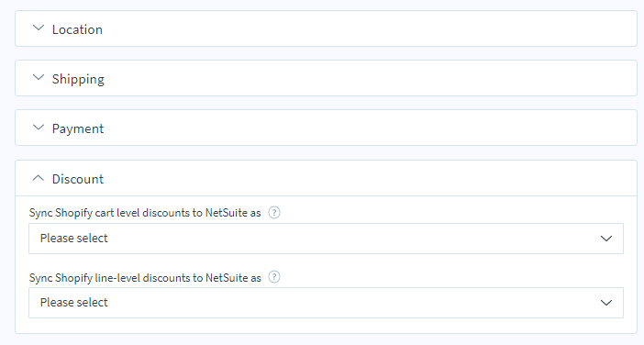
Task: Click the 'Sync Shopify line-level discounts' label
Action: click(x=145, y=278)
